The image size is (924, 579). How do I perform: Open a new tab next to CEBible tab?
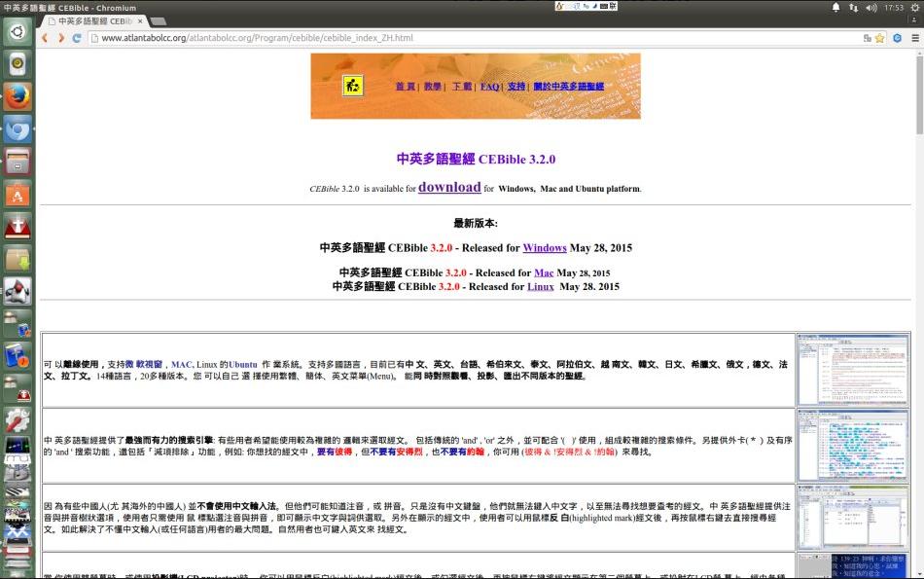(158, 21)
